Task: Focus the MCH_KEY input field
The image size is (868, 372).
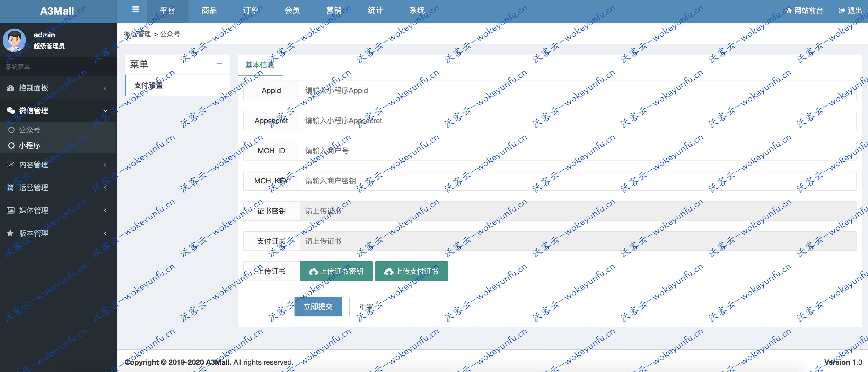Action: click(x=578, y=181)
